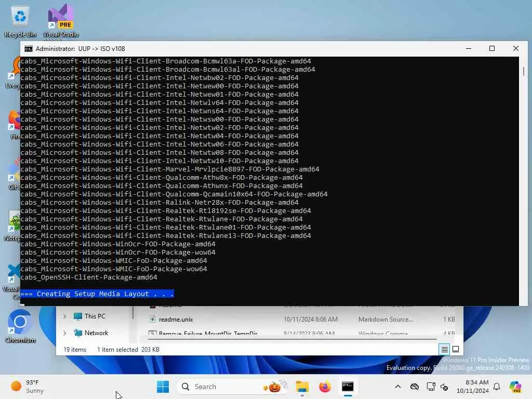Open the notification bell icon
This screenshot has height=399, width=532.
click(x=497, y=387)
